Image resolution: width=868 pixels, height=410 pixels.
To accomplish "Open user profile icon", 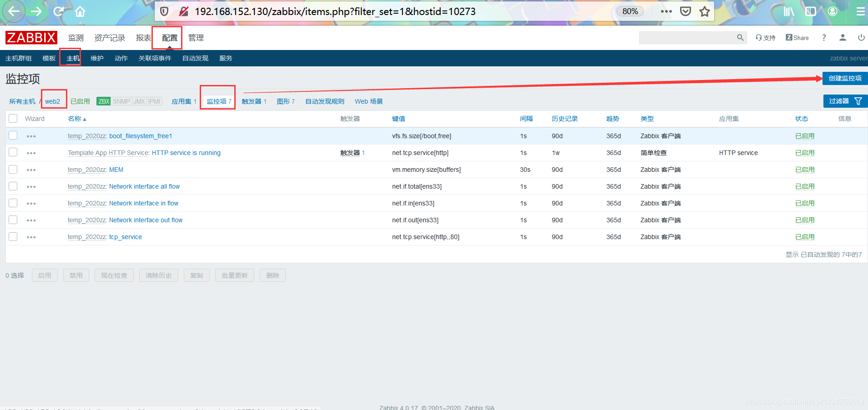I will click(843, 38).
